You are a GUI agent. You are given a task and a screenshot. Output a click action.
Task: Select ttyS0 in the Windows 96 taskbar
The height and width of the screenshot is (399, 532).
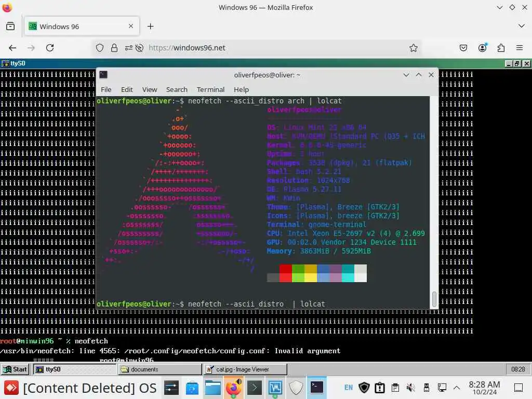(x=75, y=369)
